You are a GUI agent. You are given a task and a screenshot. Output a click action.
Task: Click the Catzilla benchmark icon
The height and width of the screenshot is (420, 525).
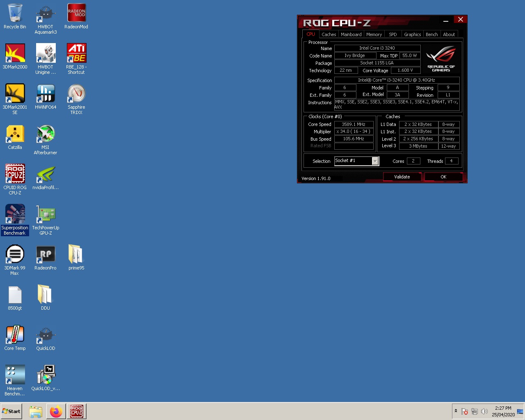(15, 137)
